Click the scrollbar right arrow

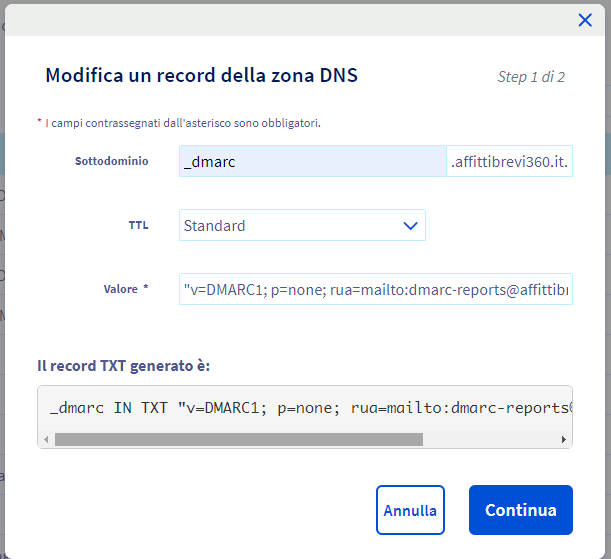(564, 439)
